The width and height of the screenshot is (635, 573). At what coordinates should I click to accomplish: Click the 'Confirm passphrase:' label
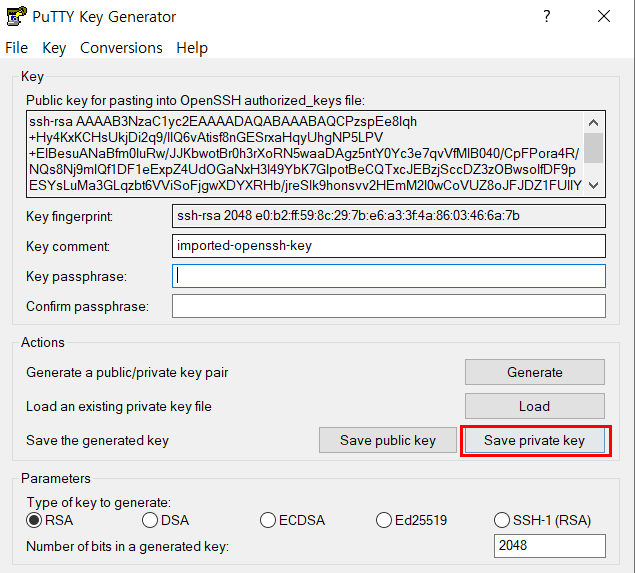point(87,307)
